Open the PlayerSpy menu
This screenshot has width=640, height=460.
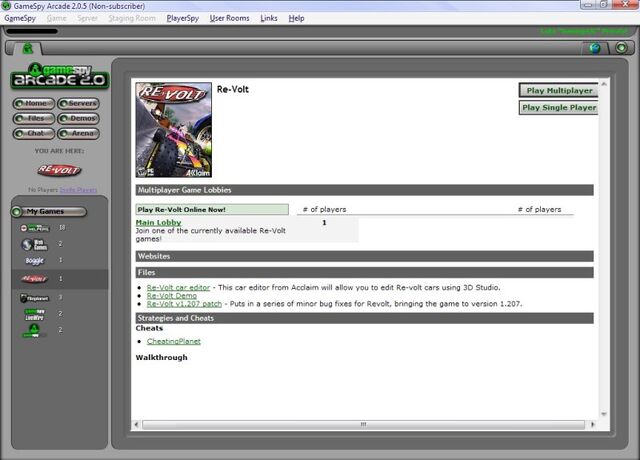tap(183, 18)
